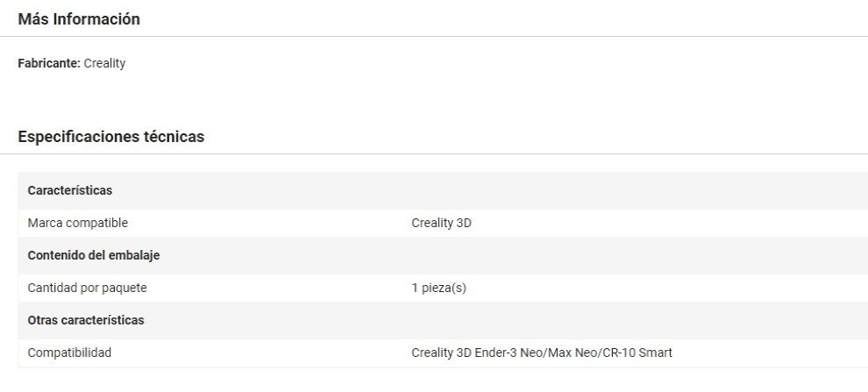Image resolution: width=868 pixels, height=392 pixels.
Task: Click the '1 pieza(s)' quantity value
Action: tap(438, 288)
